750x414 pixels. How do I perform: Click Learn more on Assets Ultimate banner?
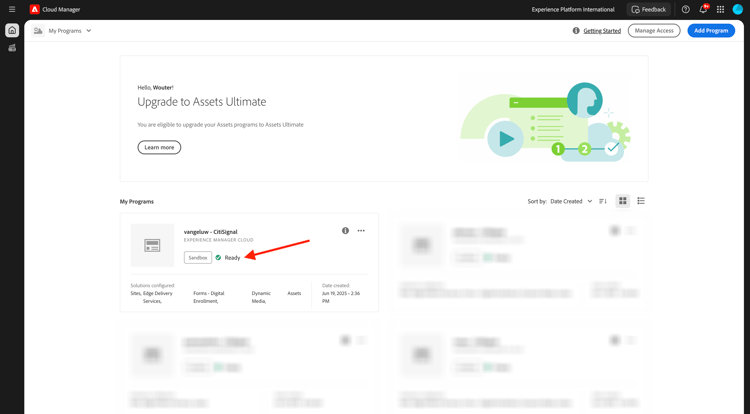(x=159, y=147)
